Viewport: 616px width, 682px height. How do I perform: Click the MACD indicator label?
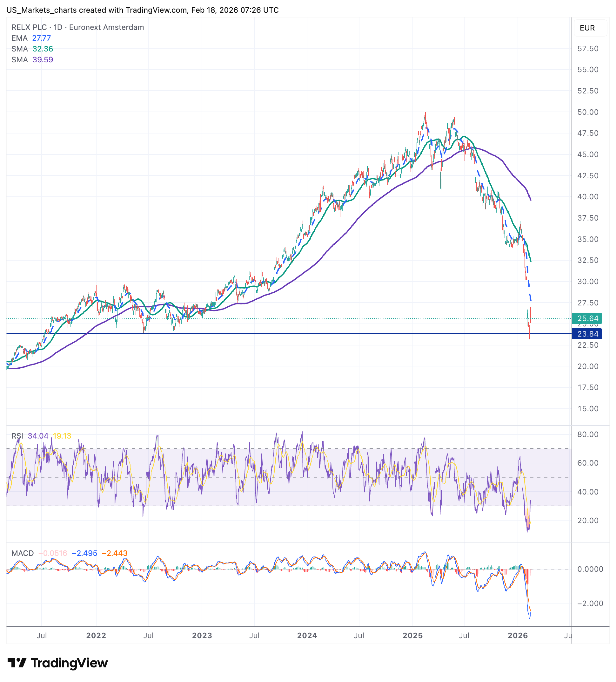pyautogui.click(x=22, y=553)
